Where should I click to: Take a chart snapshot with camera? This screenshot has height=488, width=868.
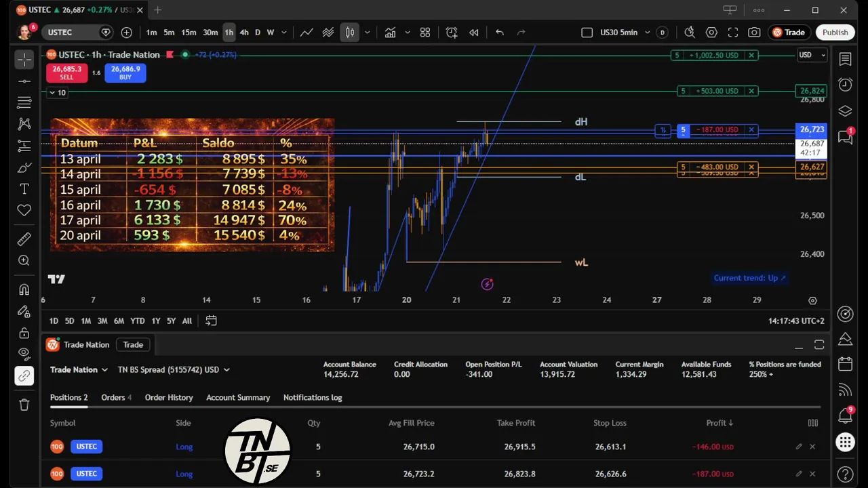click(x=754, y=33)
